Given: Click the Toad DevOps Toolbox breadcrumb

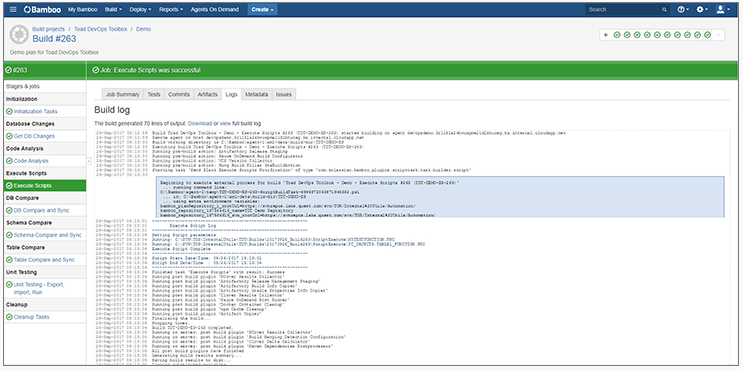Looking at the screenshot, I should pos(100,29).
